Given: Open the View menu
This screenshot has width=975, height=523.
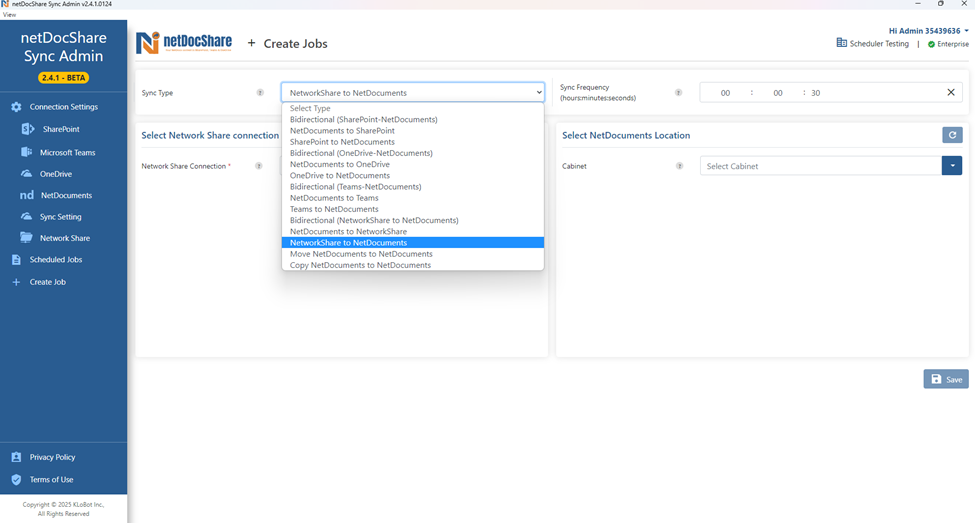Looking at the screenshot, I should (x=9, y=14).
